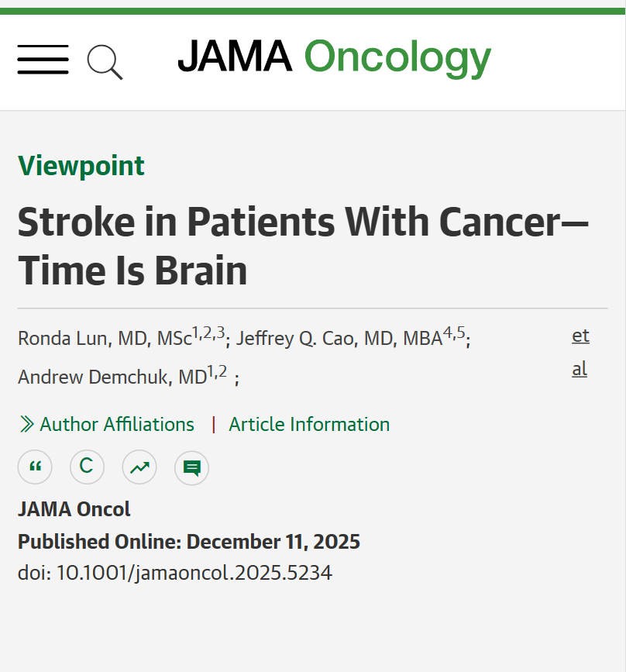The width and height of the screenshot is (626, 672).
Task: Expand the full author list via et al
Action: click(x=580, y=353)
